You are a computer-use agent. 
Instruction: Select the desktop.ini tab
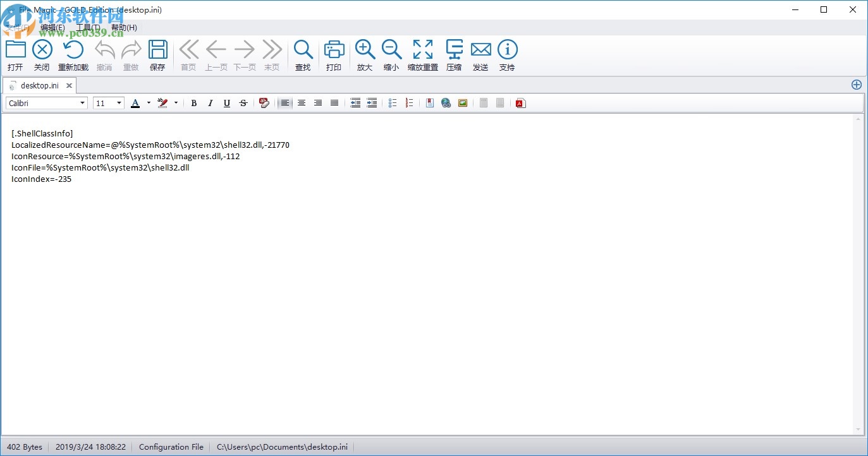(40, 85)
